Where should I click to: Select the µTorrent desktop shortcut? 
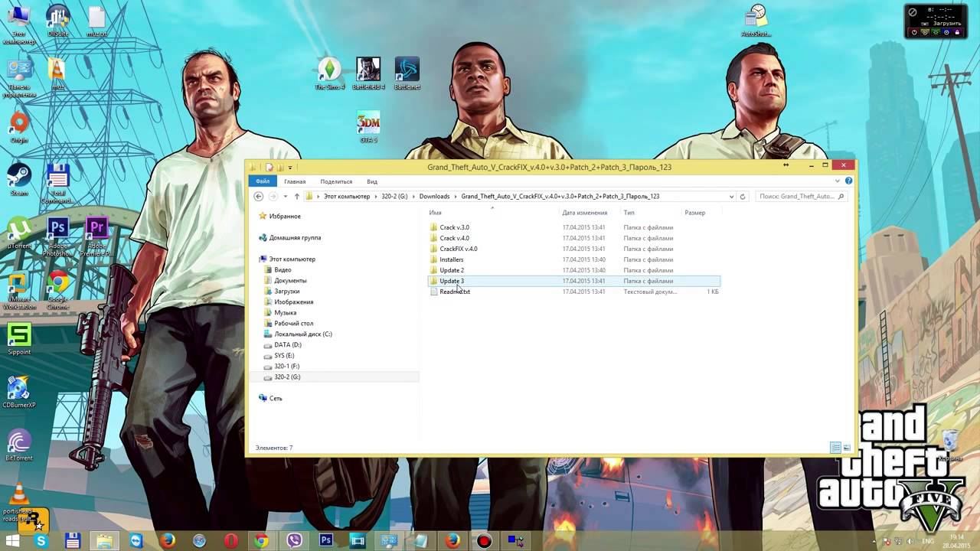pyautogui.click(x=18, y=233)
